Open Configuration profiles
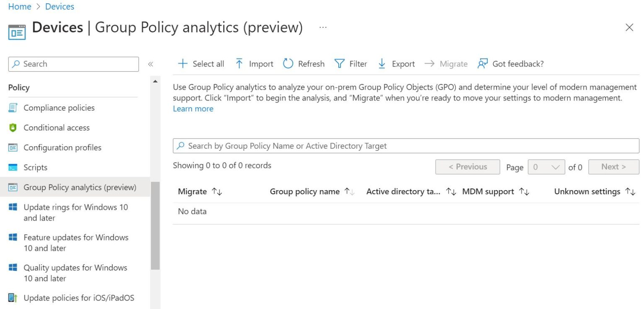Image resolution: width=644 pixels, height=309 pixels. (62, 147)
